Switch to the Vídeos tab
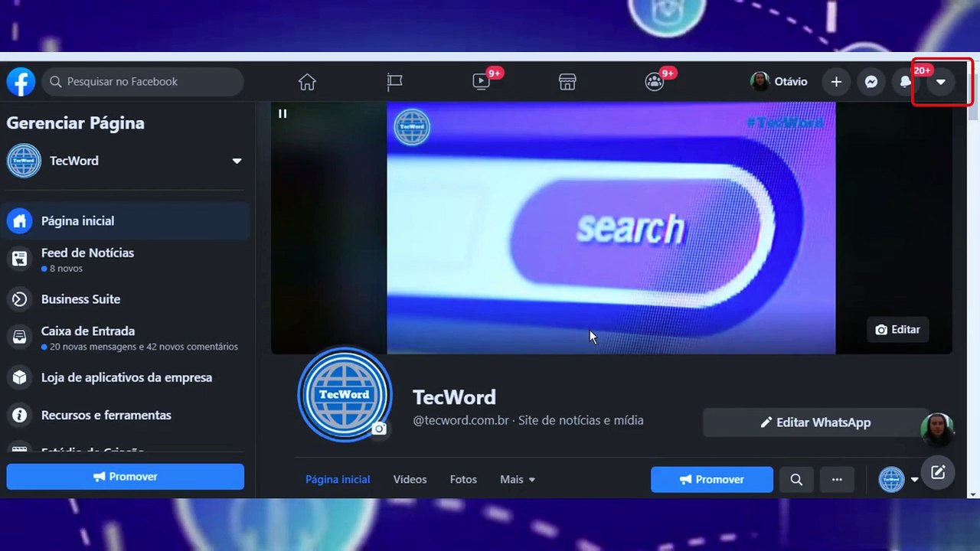The height and width of the screenshot is (551, 980). click(410, 479)
